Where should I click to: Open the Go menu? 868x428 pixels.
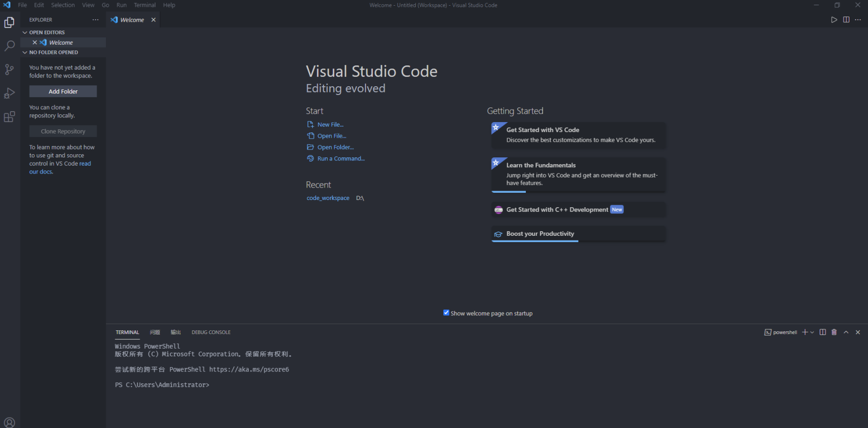tap(105, 5)
